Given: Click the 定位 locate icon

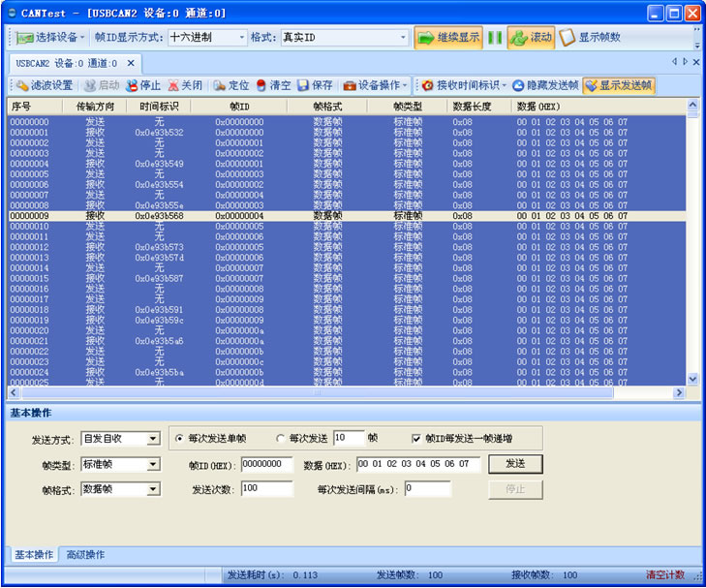Looking at the screenshot, I should tap(220, 85).
